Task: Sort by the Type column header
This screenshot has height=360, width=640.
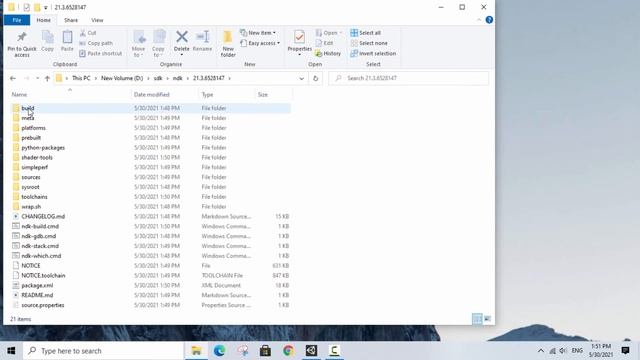Action: 207,94
